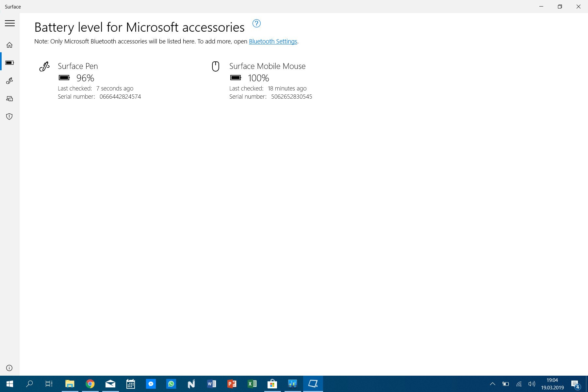This screenshot has width=588, height=392.
Task: Open the N app icon in taskbar
Action: [x=191, y=384]
